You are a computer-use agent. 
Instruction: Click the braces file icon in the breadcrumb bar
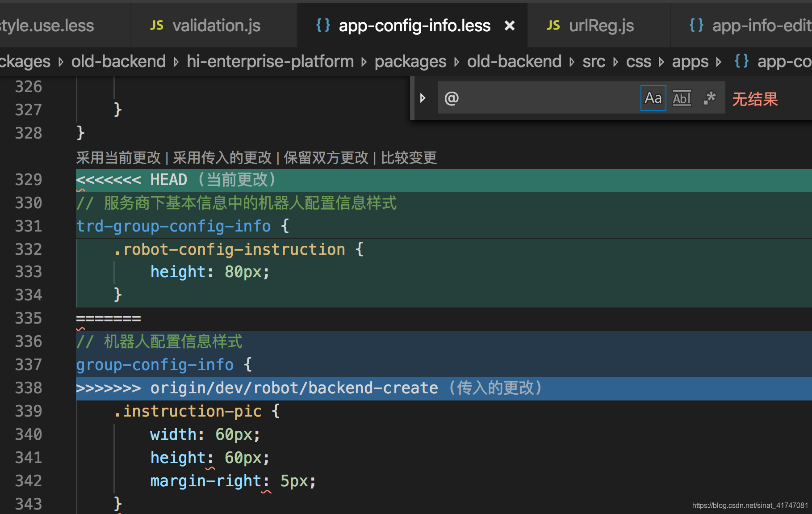[741, 61]
